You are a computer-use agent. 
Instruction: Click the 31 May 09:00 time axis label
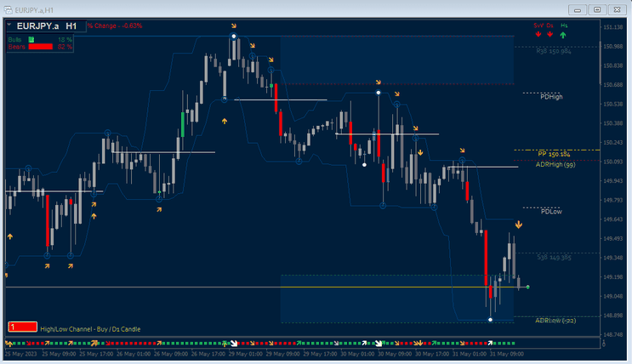pos(507,354)
